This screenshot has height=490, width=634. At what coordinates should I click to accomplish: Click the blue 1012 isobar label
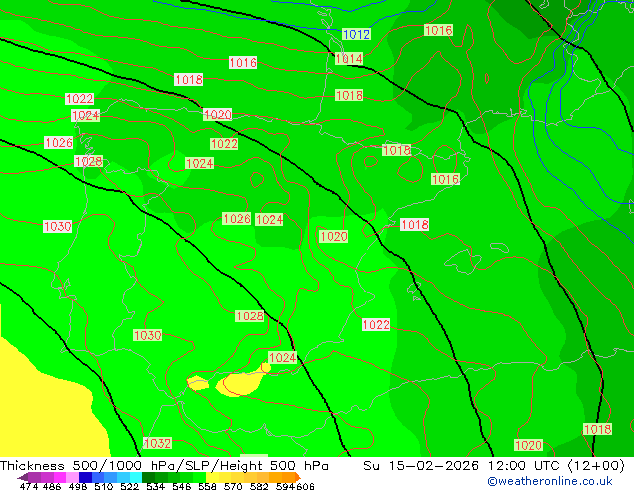(x=356, y=34)
